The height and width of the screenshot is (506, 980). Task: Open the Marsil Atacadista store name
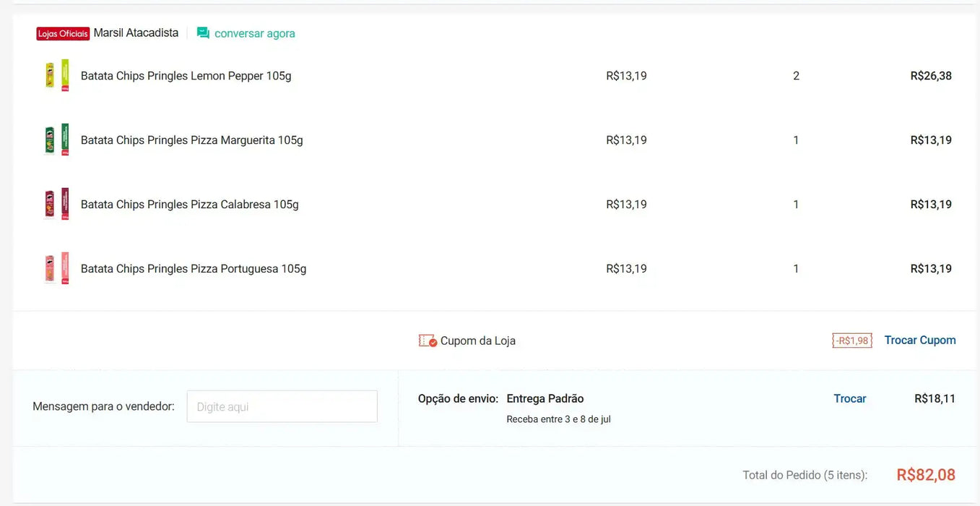point(136,33)
